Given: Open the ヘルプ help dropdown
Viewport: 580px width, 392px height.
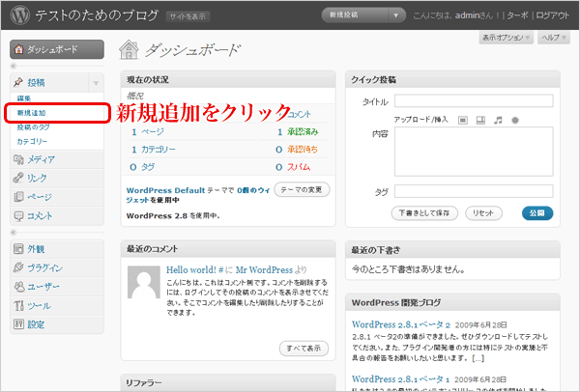Looking at the screenshot, I should (554, 38).
